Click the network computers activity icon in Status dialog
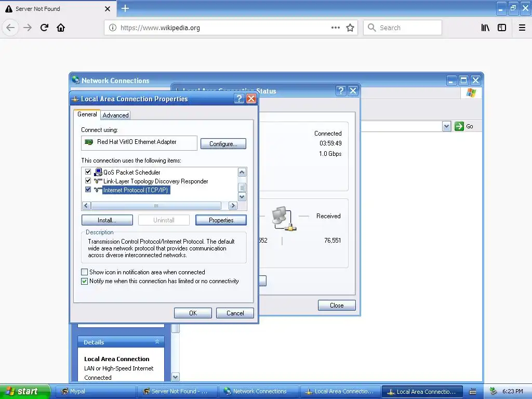 (x=284, y=219)
